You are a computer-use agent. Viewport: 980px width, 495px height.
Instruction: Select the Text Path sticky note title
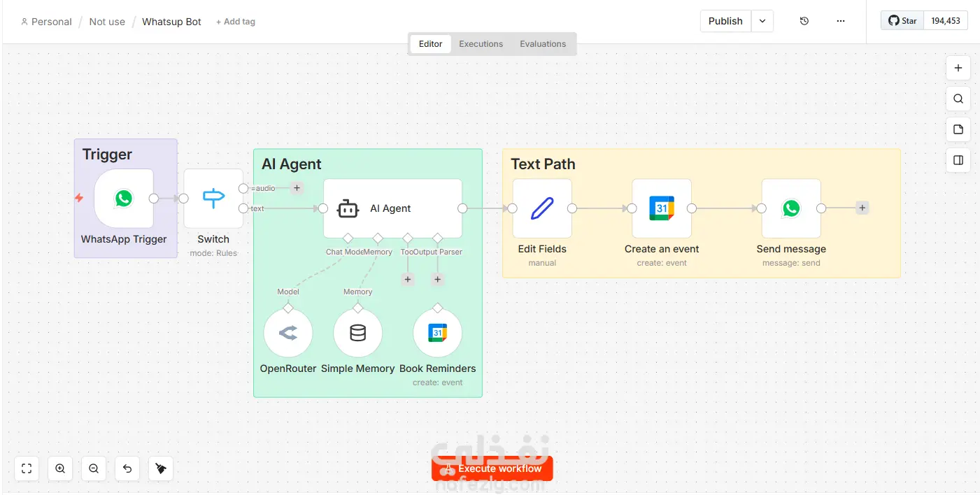[543, 164]
